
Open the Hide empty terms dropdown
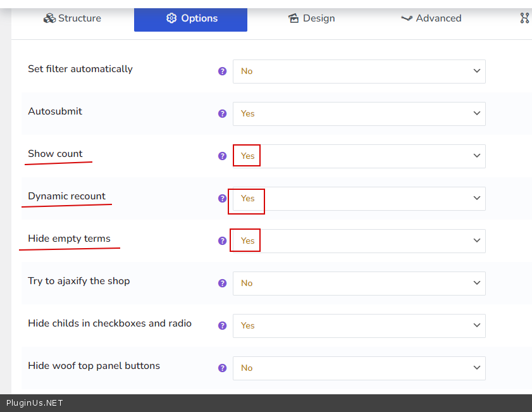[359, 241]
